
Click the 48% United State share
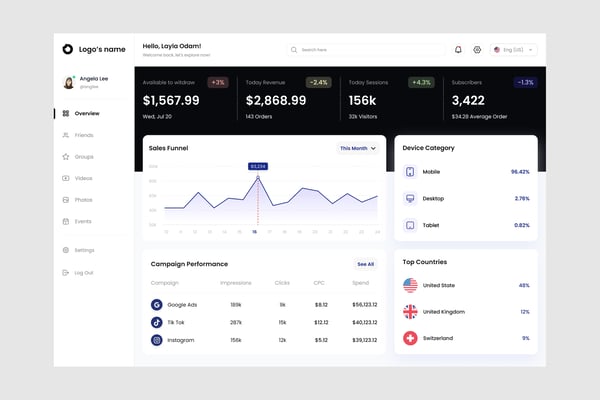tap(524, 285)
